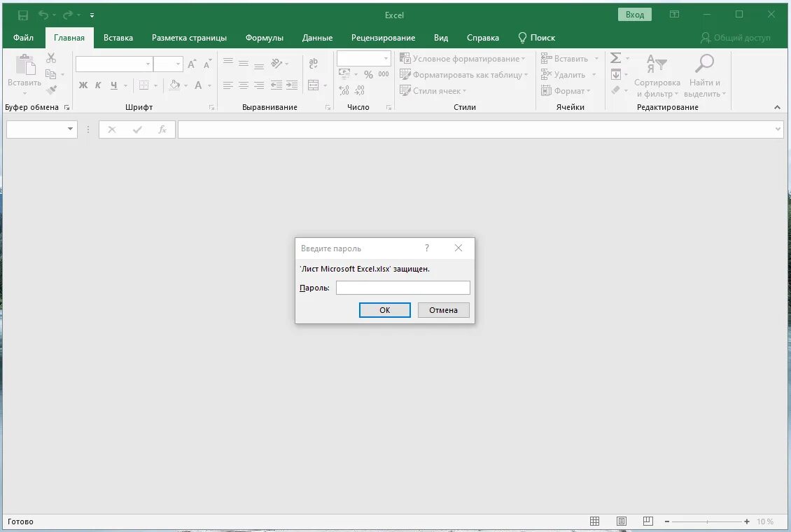Viewport: 791px width, 532px height.
Task: Click the Paste clipboard icon
Action: 24,66
